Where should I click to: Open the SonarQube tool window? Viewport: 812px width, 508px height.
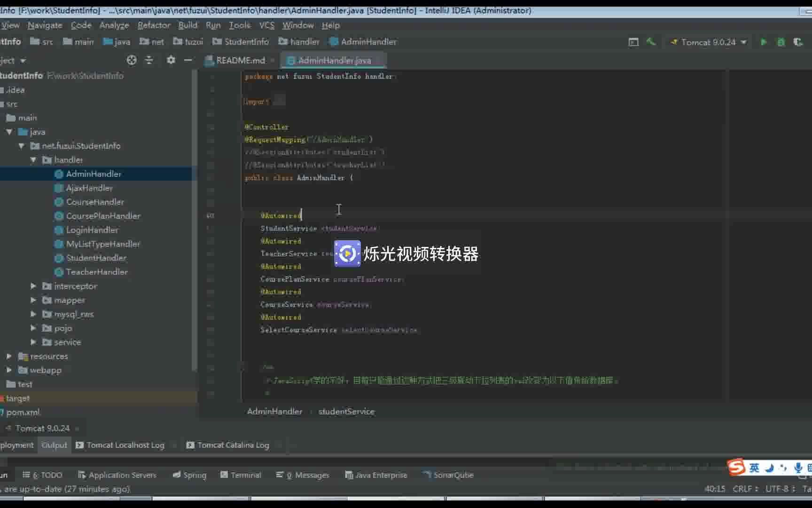(x=448, y=475)
